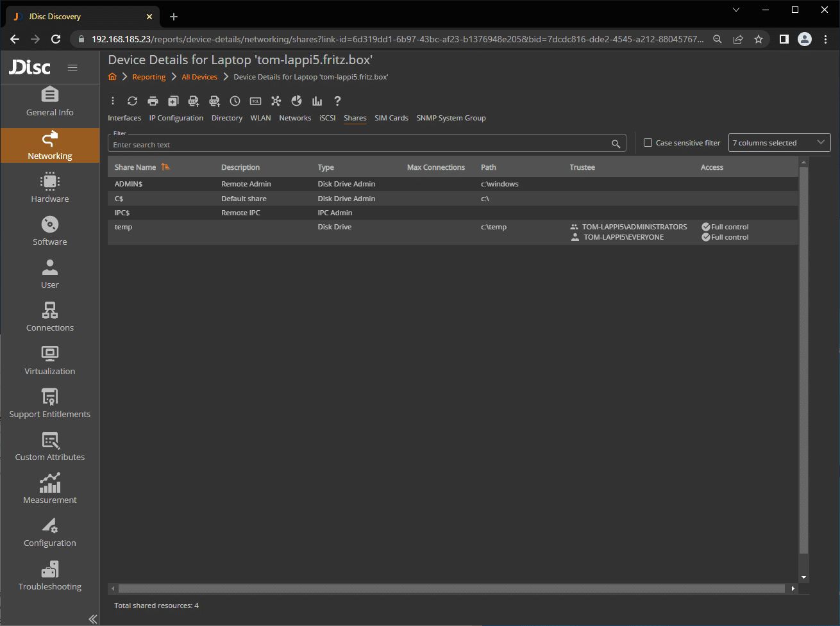840x626 pixels.
Task: Follow the All Devices breadcrumb link
Action: coord(199,77)
